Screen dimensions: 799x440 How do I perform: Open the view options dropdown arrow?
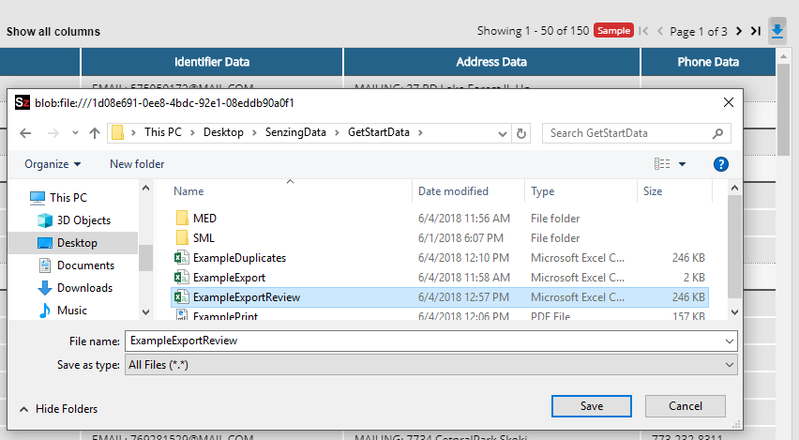682,164
